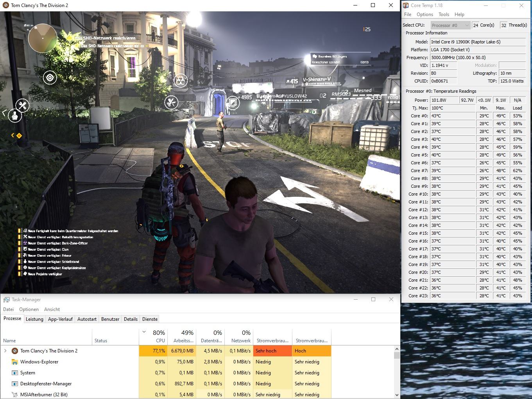This screenshot has height=399, width=532.
Task: Click the Power value 101.8W
Action: click(x=444, y=100)
